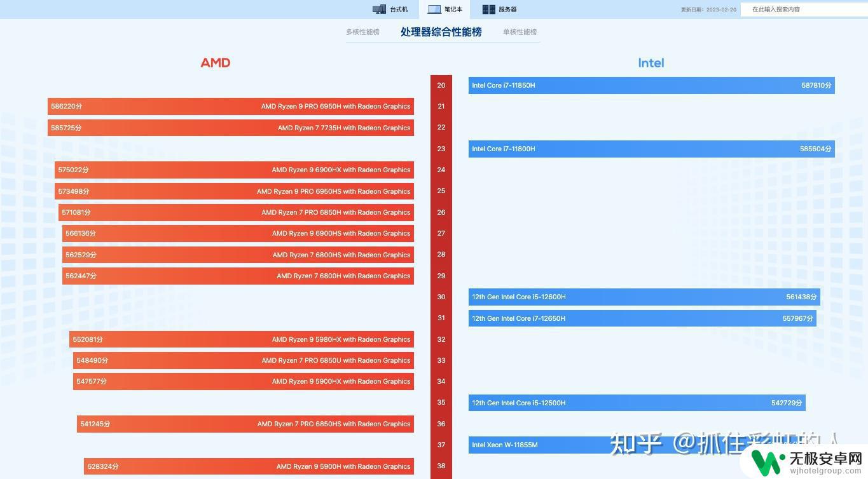Select the 12th Gen Intel Core i5-12600H bar
The image size is (868, 479).
click(x=644, y=297)
